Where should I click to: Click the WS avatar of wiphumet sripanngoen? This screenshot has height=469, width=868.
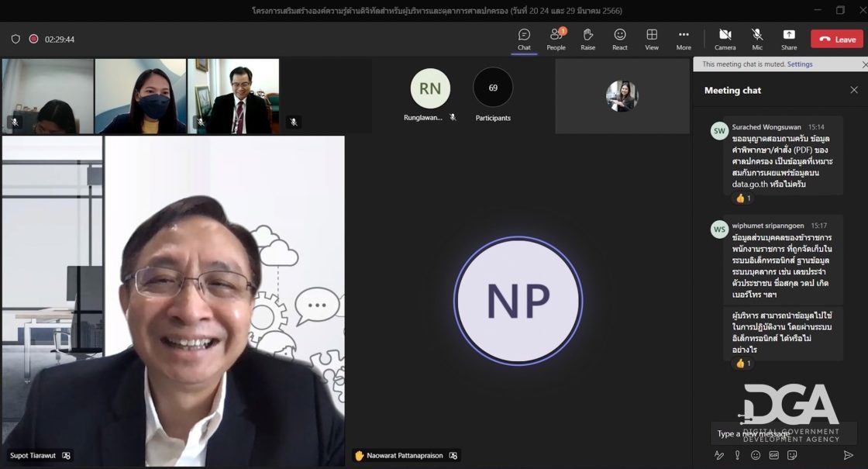[x=719, y=229]
